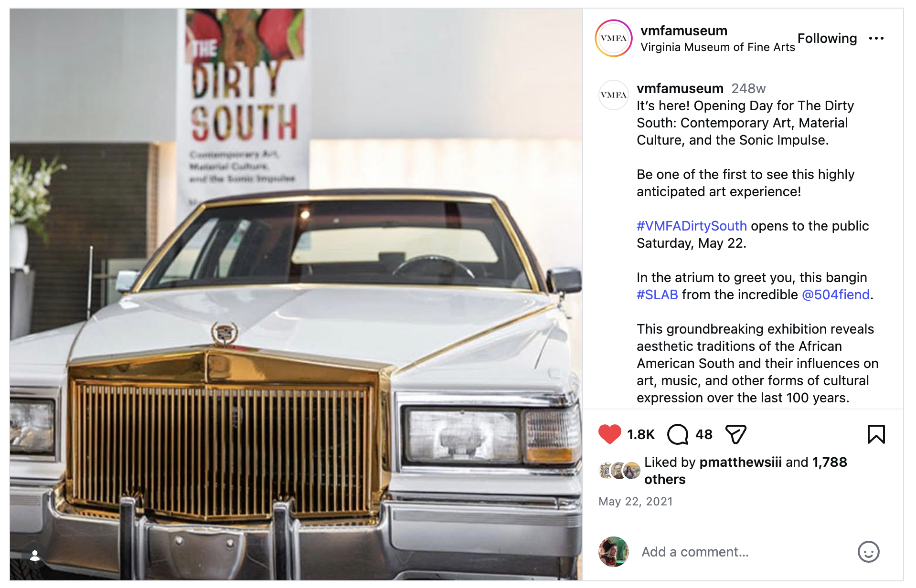916x588 pixels.
Task: Open emoji picker smiley icon
Action: tap(868, 552)
